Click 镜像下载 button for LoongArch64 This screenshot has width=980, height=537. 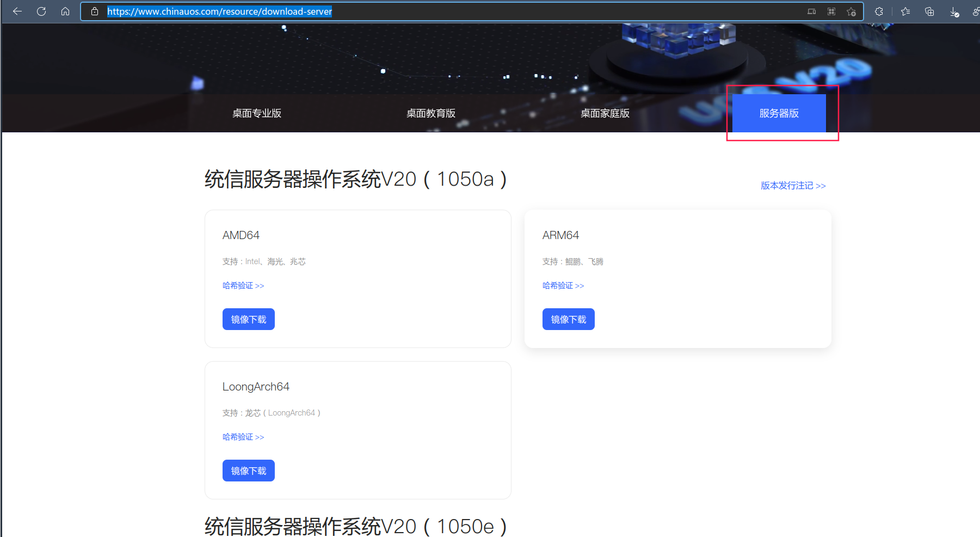point(249,471)
